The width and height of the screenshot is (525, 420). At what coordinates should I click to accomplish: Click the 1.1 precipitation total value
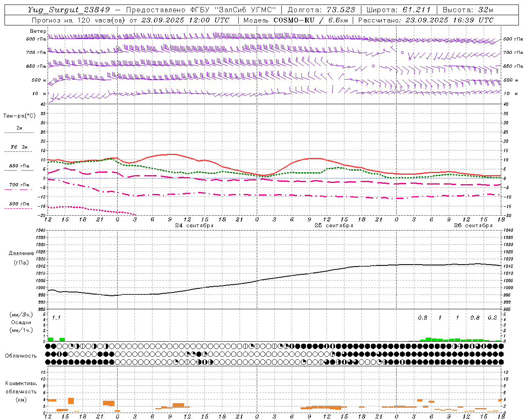[56, 317]
